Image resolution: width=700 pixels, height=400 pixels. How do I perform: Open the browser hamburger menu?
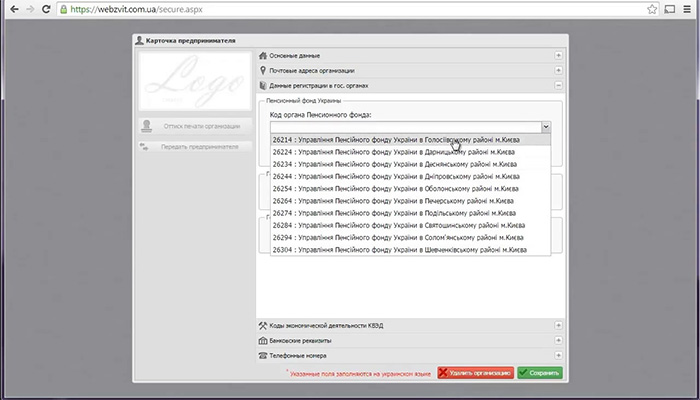(687, 9)
